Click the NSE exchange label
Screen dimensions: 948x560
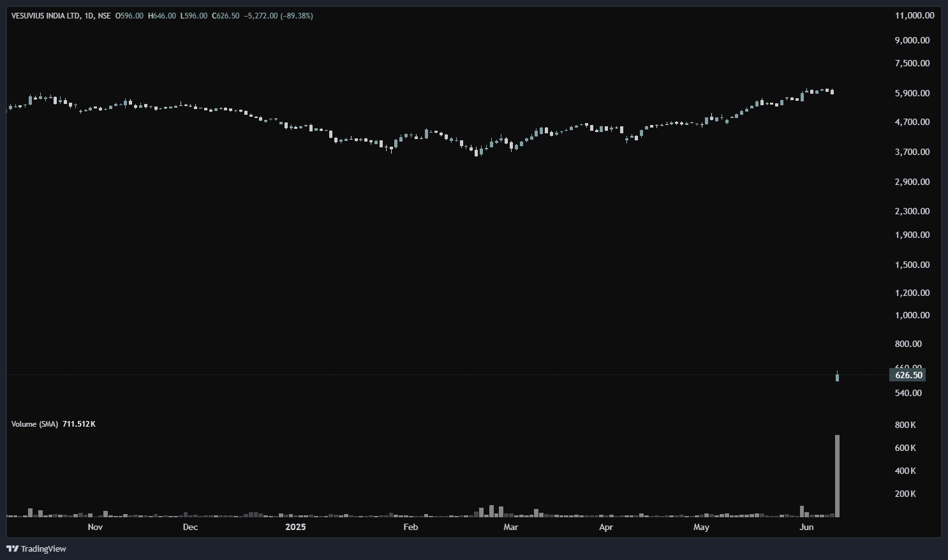104,16
